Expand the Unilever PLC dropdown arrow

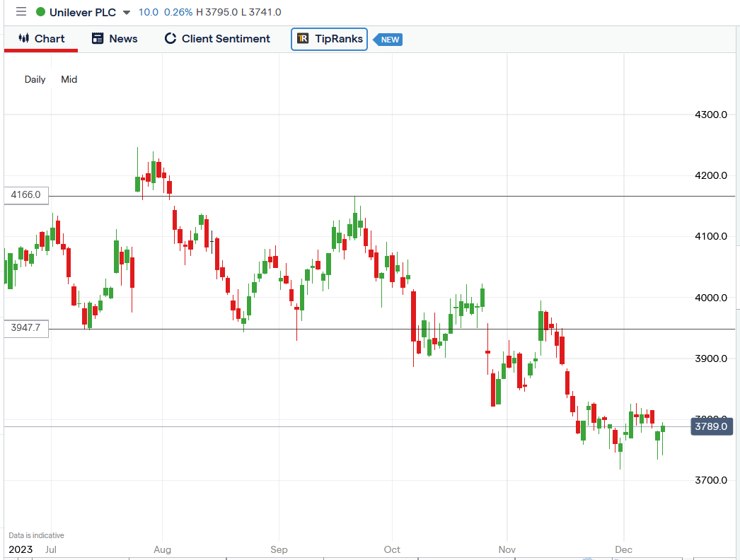click(x=127, y=12)
